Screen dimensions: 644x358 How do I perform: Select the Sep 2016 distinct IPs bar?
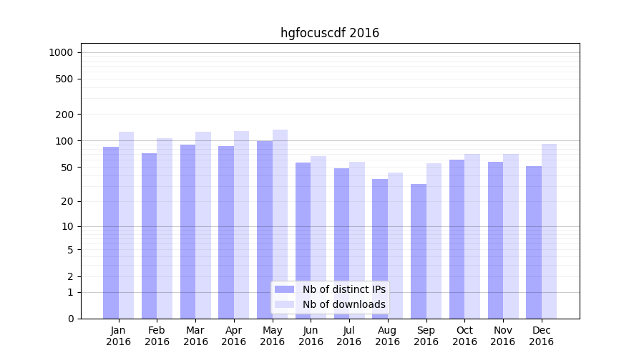click(419, 251)
